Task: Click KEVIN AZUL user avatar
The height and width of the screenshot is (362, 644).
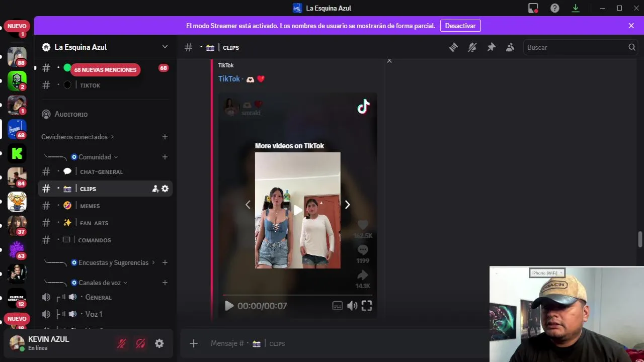Action: coord(17,343)
